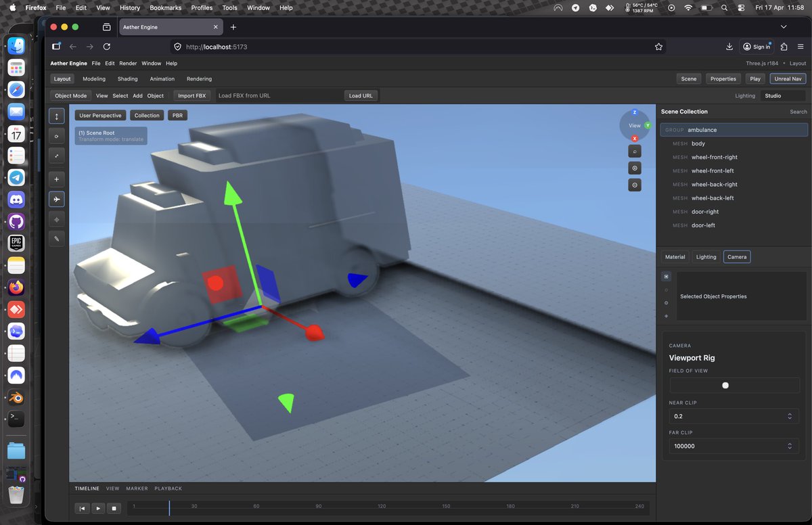Open the User Perspective view selector
This screenshot has height=525, width=812.
coord(100,115)
